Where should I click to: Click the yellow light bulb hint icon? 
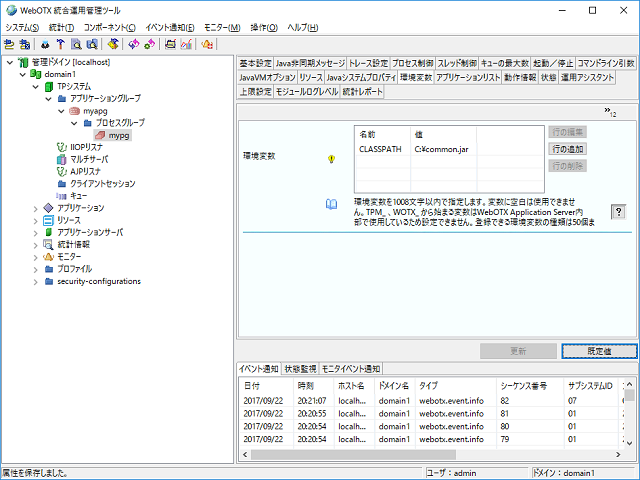tap(332, 158)
